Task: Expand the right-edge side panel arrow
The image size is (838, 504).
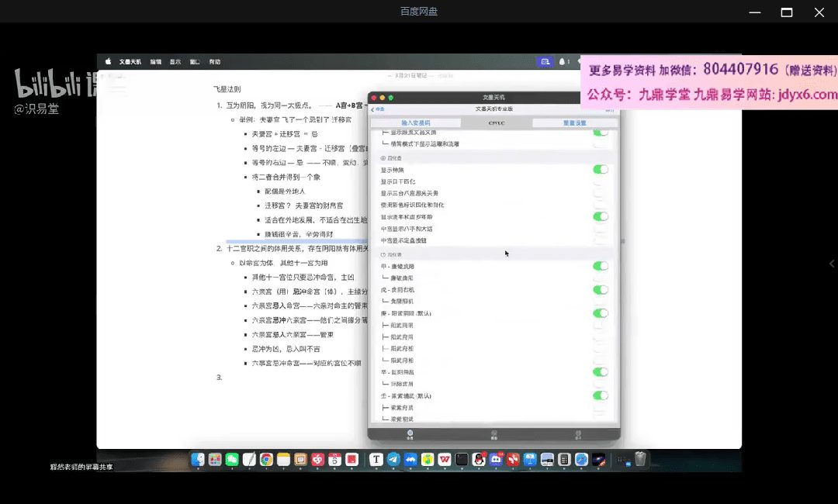Action: tap(832, 264)
